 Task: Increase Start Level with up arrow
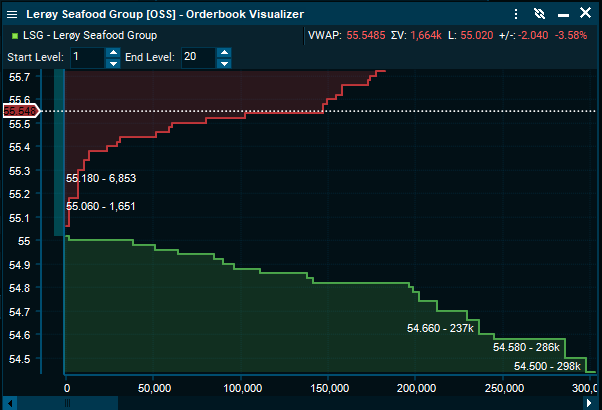click(x=113, y=53)
